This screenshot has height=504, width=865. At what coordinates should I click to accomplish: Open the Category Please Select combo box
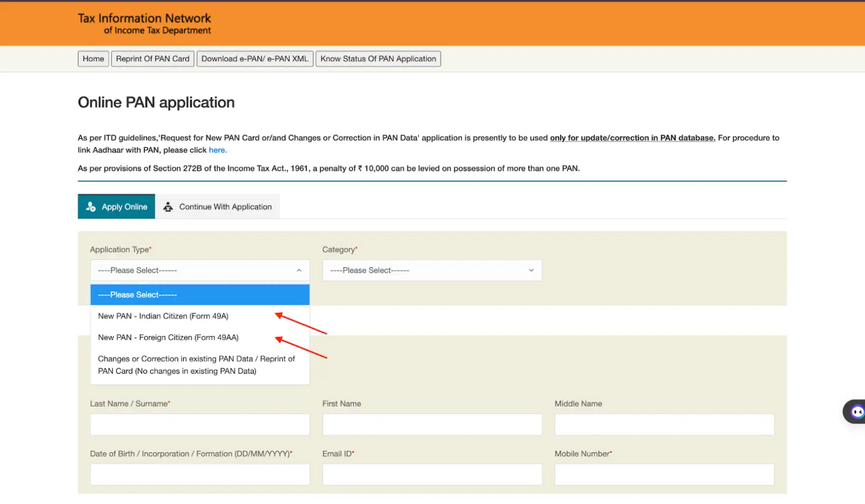click(432, 270)
